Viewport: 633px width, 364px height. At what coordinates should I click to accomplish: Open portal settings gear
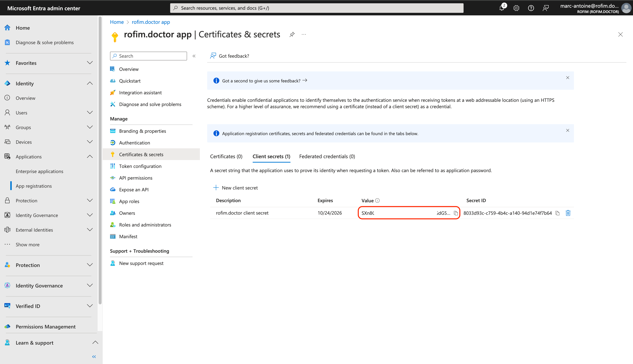click(x=516, y=8)
